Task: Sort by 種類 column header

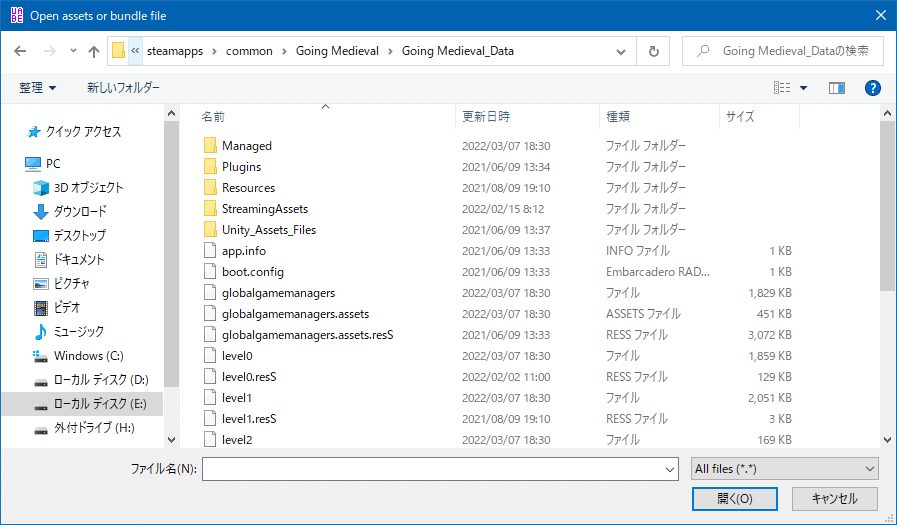Action: point(618,117)
